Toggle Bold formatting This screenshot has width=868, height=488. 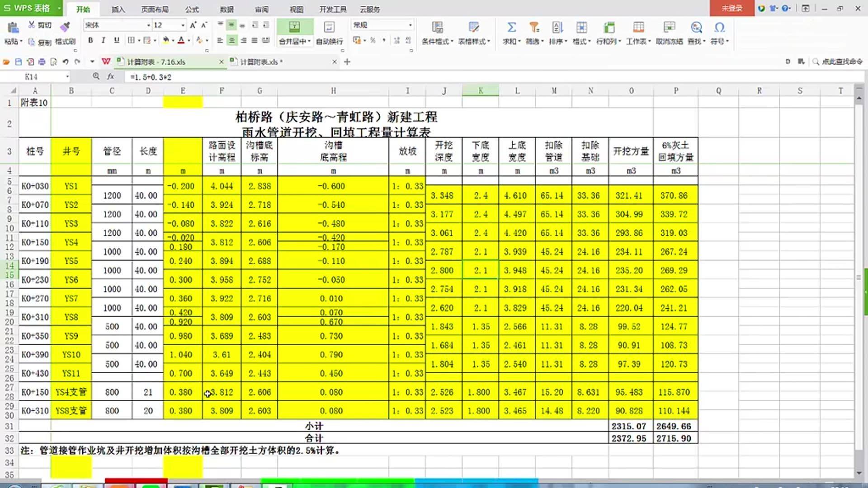(90, 41)
